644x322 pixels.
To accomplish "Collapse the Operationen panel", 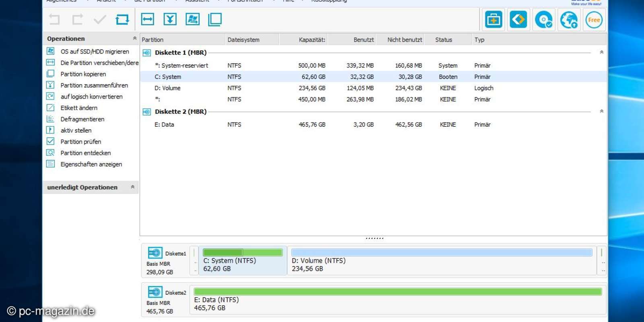I will (134, 39).
